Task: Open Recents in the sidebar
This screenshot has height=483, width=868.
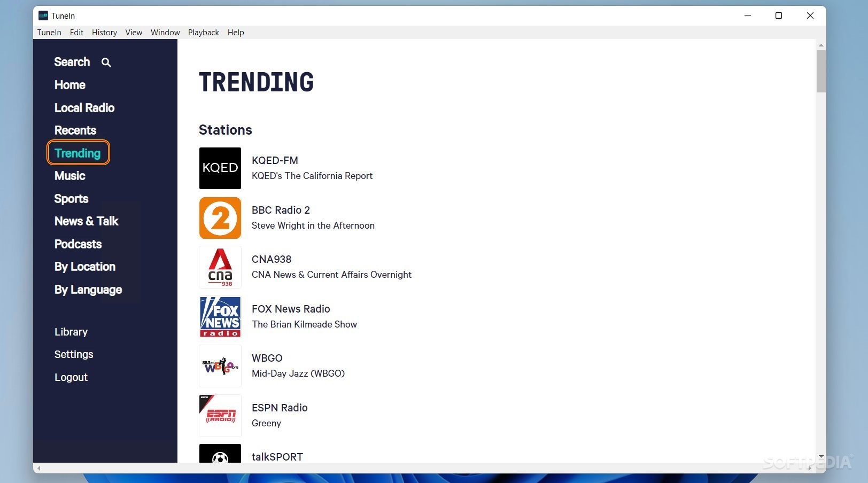Action: coord(75,130)
